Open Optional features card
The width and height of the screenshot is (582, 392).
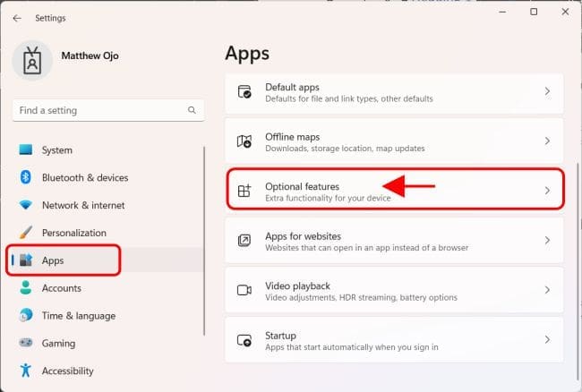click(x=395, y=189)
